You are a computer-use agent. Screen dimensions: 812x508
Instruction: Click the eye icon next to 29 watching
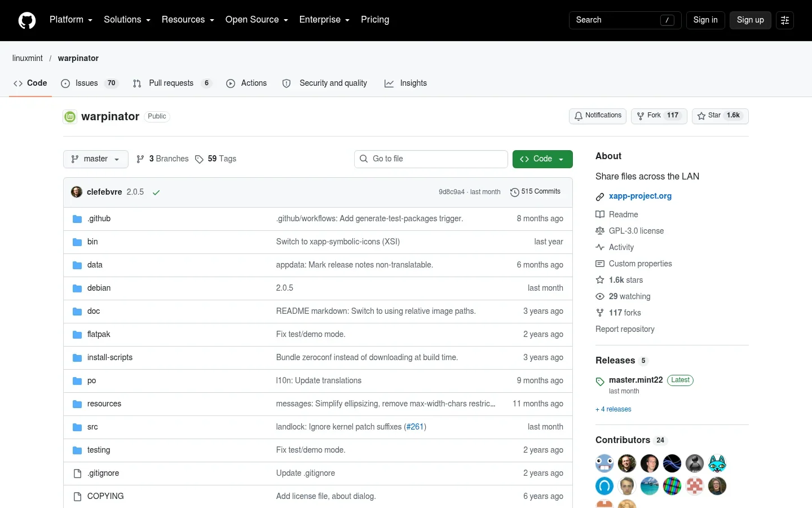tap(600, 296)
